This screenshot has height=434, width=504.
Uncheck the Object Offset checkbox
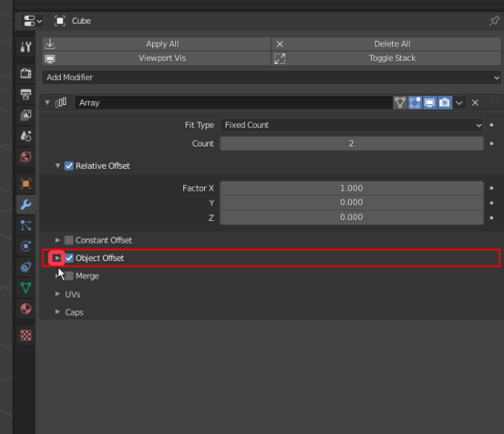69,258
